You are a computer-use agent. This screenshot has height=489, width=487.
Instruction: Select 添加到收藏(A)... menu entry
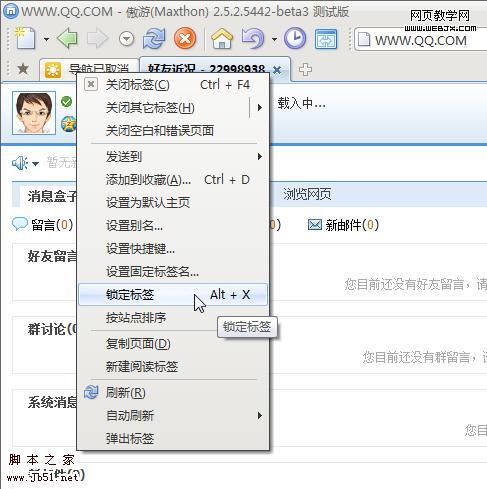(x=173, y=180)
